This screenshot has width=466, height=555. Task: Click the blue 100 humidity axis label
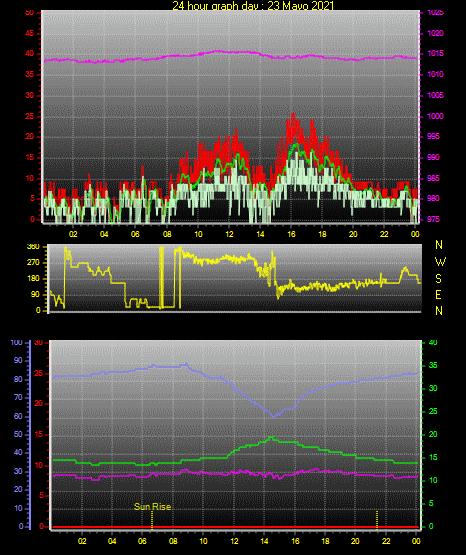17,343
